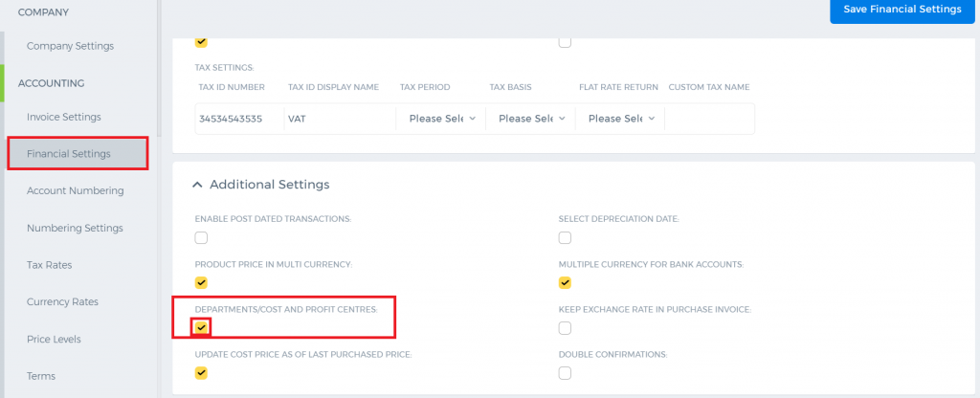This screenshot has height=398, width=980.
Task: Open Company Settings in sidebar
Action: (70, 46)
